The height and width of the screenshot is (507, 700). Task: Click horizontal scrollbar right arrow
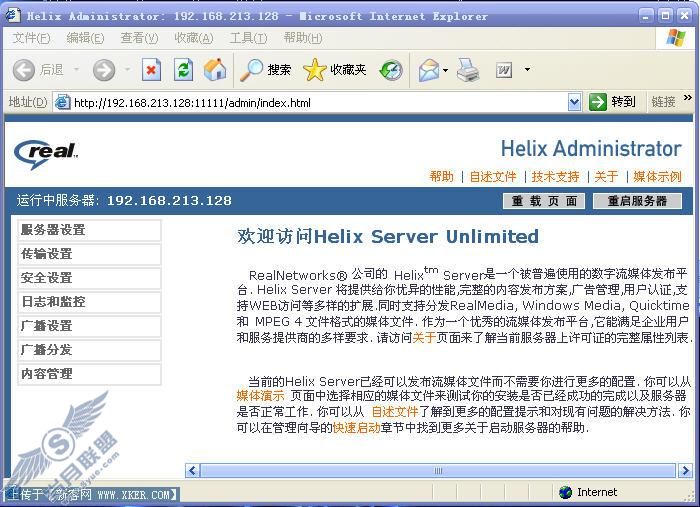(x=685, y=470)
